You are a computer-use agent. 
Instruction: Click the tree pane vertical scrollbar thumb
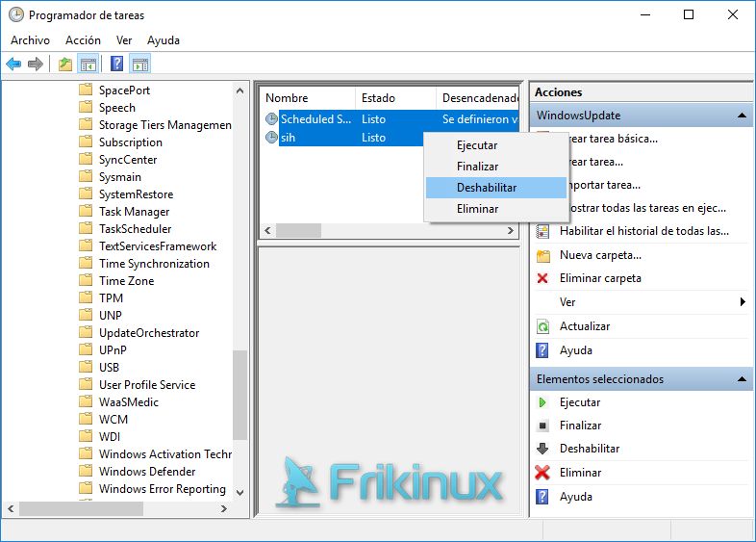239,395
